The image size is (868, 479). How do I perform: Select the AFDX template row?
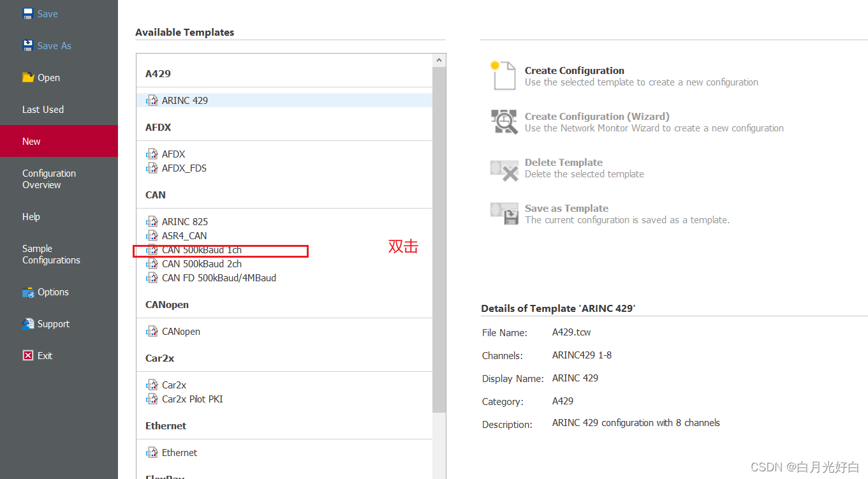pyautogui.click(x=284, y=154)
